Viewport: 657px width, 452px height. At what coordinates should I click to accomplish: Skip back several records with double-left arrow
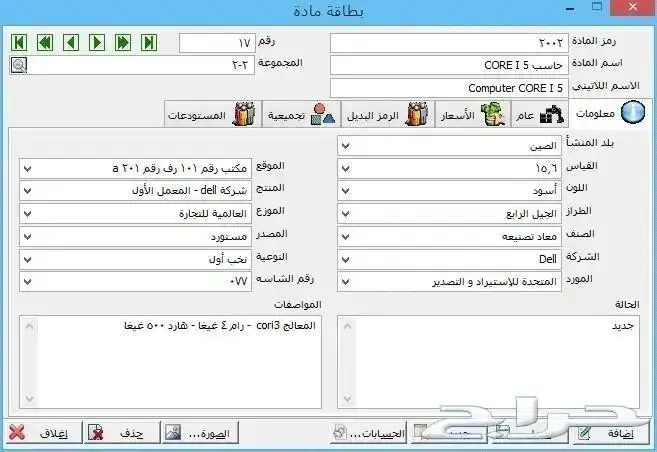(x=45, y=42)
